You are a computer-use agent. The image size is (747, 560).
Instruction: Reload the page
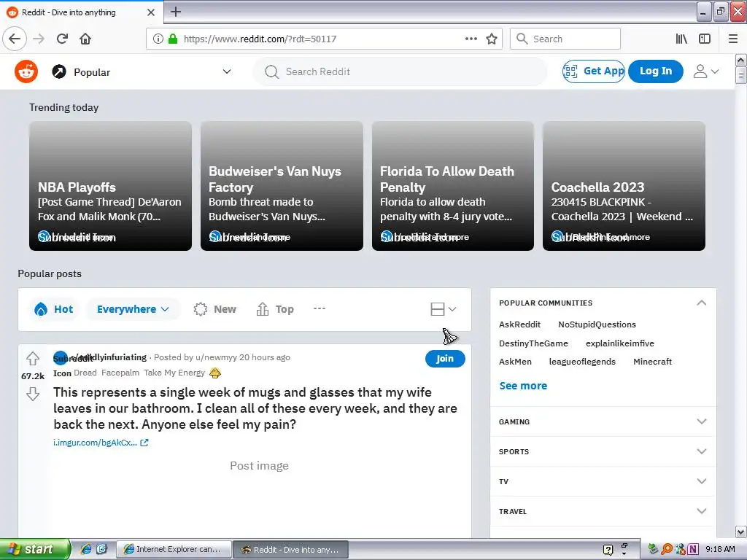[x=63, y=39]
